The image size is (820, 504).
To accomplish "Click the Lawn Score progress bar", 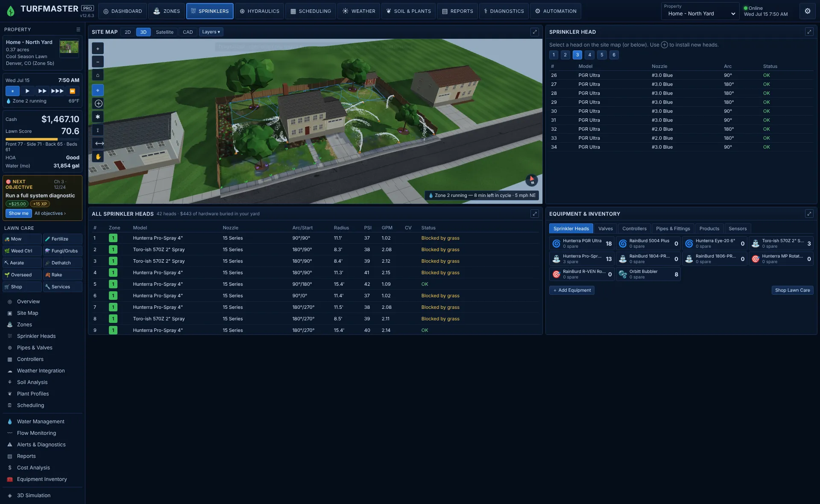I will [42, 139].
